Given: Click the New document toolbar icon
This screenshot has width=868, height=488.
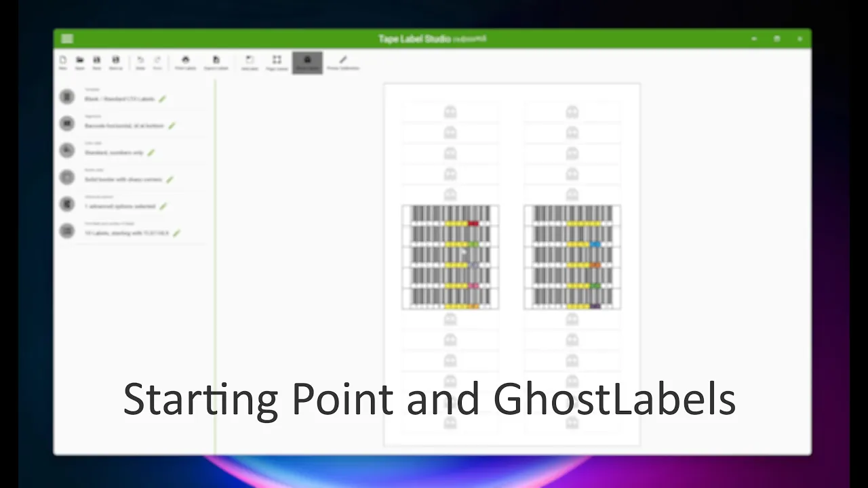Looking at the screenshot, I should click(x=63, y=62).
